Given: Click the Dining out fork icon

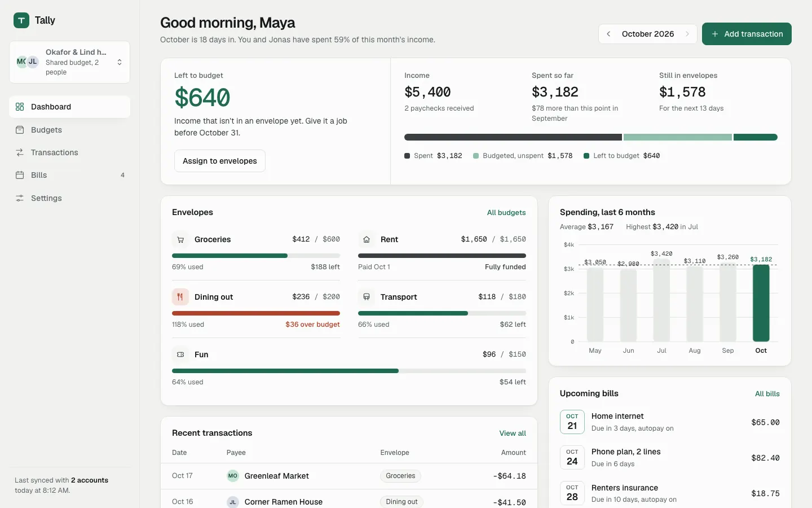Looking at the screenshot, I should pos(180,297).
